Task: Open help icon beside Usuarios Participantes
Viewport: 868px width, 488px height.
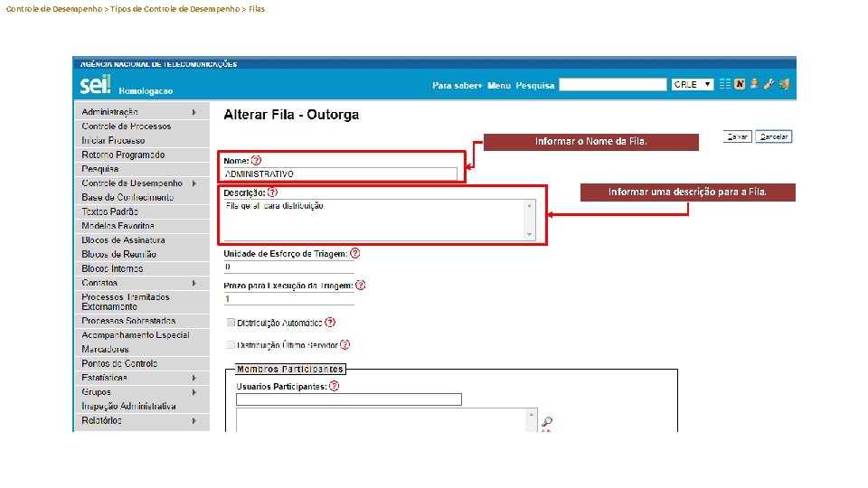Action: click(x=334, y=386)
